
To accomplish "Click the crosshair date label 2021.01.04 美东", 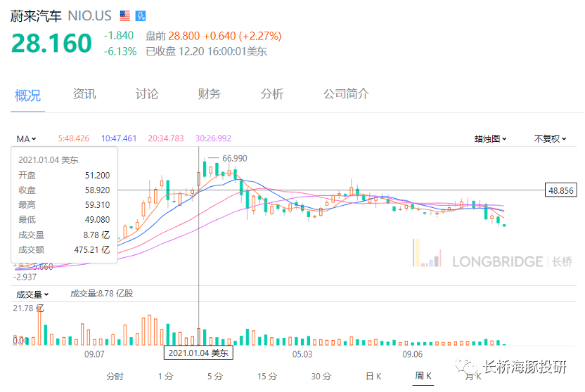I will click(x=198, y=353).
